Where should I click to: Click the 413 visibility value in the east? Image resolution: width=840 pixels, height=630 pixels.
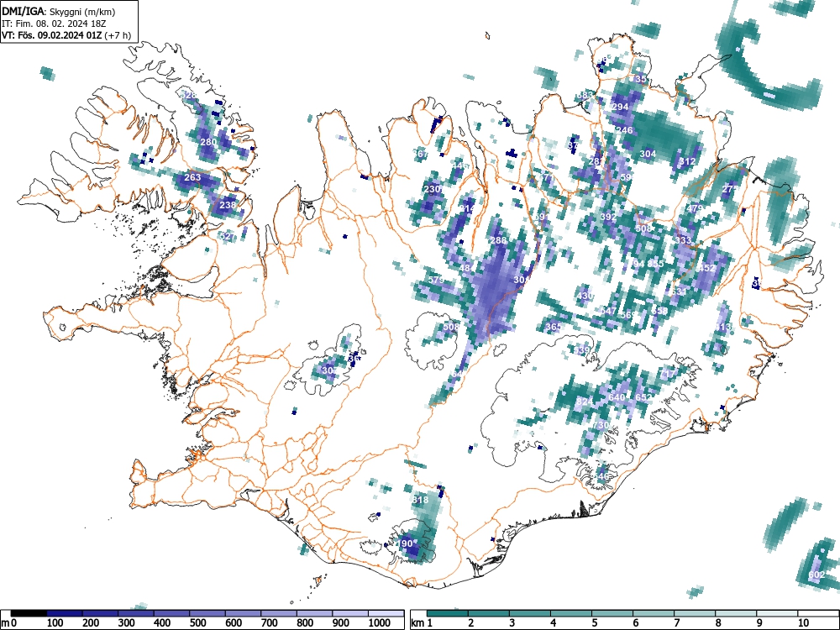pyautogui.click(x=722, y=327)
